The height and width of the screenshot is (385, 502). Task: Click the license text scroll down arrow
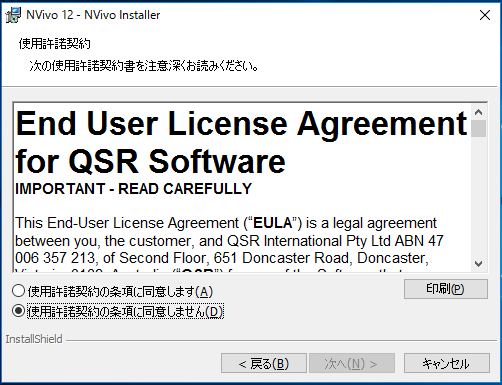coord(479,264)
